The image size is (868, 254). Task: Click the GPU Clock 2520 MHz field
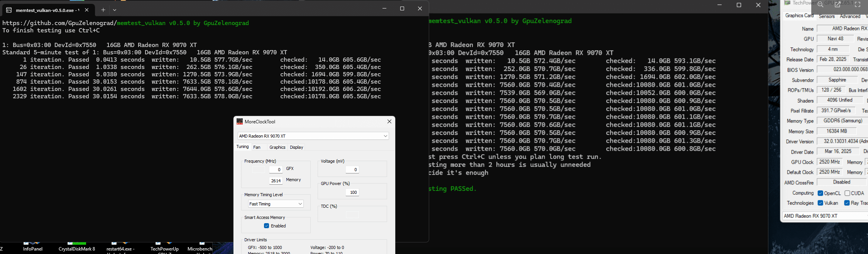[829, 162]
